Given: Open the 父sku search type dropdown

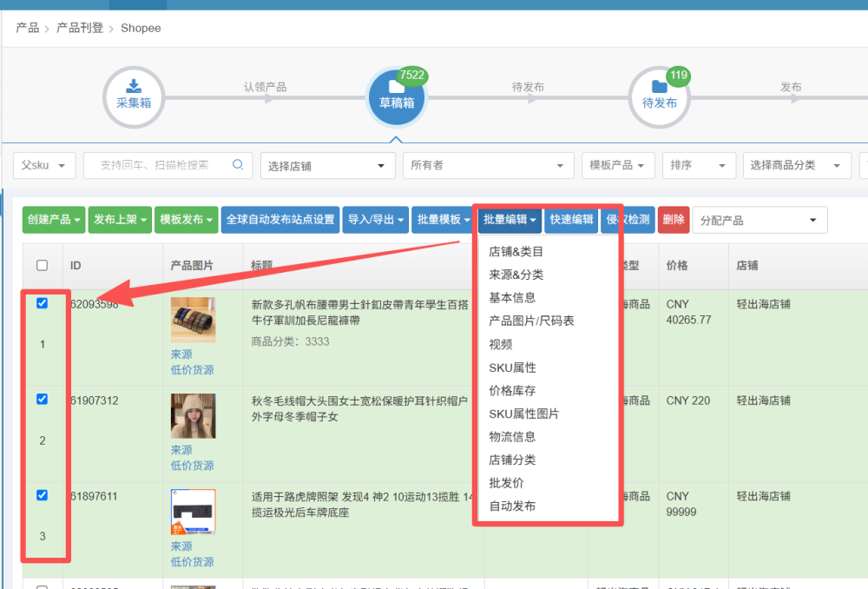Looking at the screenshot, I should click(x=44, y=165).
